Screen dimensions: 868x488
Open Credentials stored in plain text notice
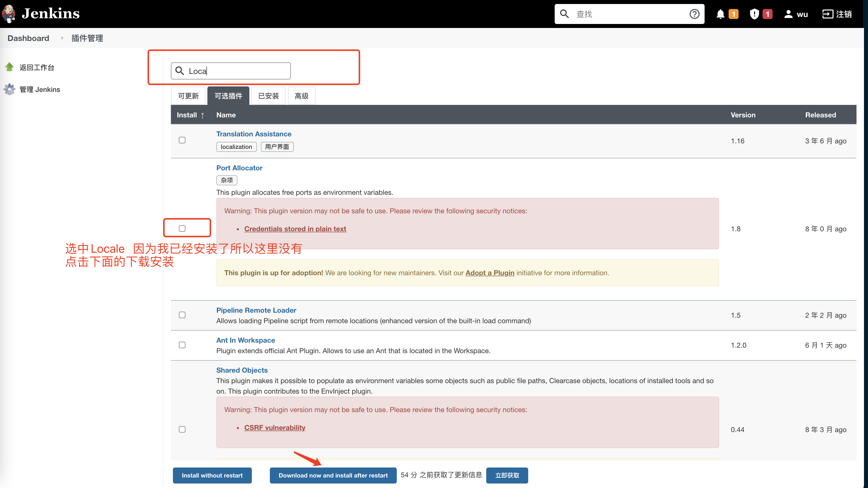(295, 229)
